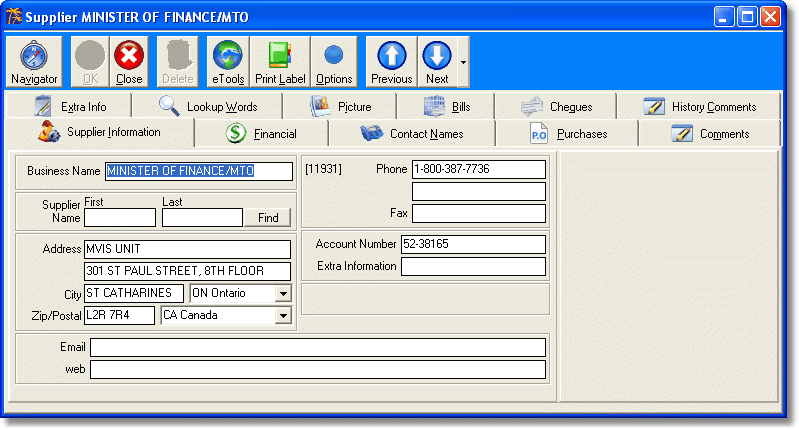799x430 pixels.
Task: Click the supplier ID [11931] text
Action: coord(323,169)
